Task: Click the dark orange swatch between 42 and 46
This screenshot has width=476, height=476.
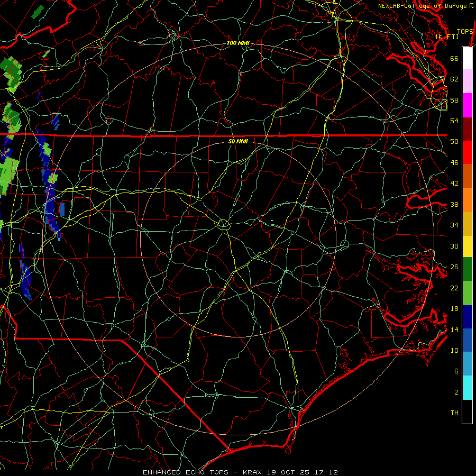Action: [x=467, y=176]
